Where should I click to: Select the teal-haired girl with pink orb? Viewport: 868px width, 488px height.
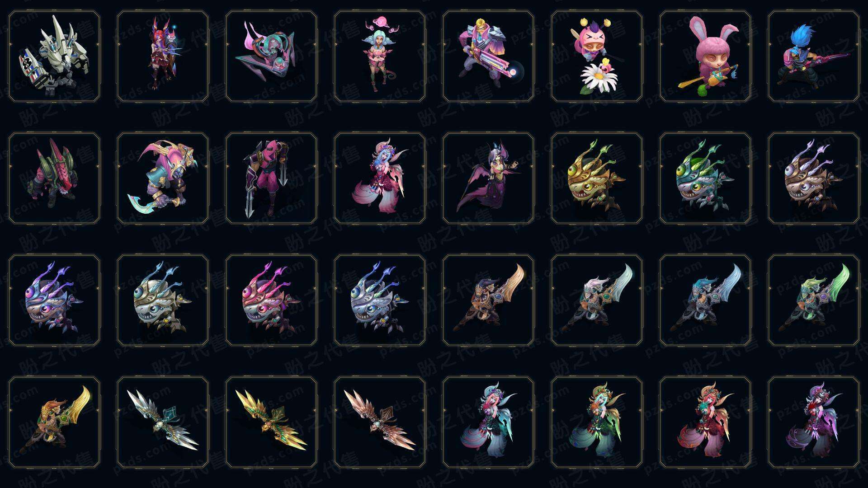click(x=380, y=56)
